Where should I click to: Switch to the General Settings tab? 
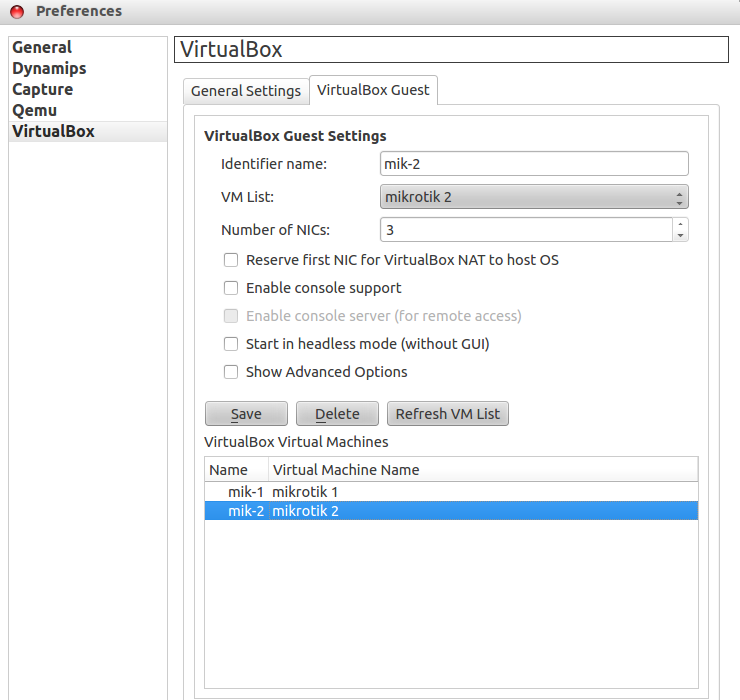point(246,91)
